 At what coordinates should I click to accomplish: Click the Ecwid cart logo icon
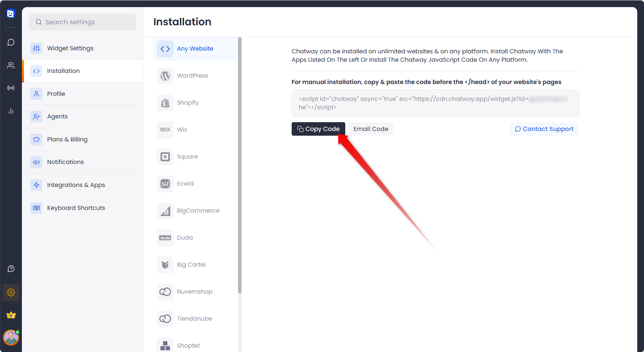pyautogui.click(x=165, y=184)
